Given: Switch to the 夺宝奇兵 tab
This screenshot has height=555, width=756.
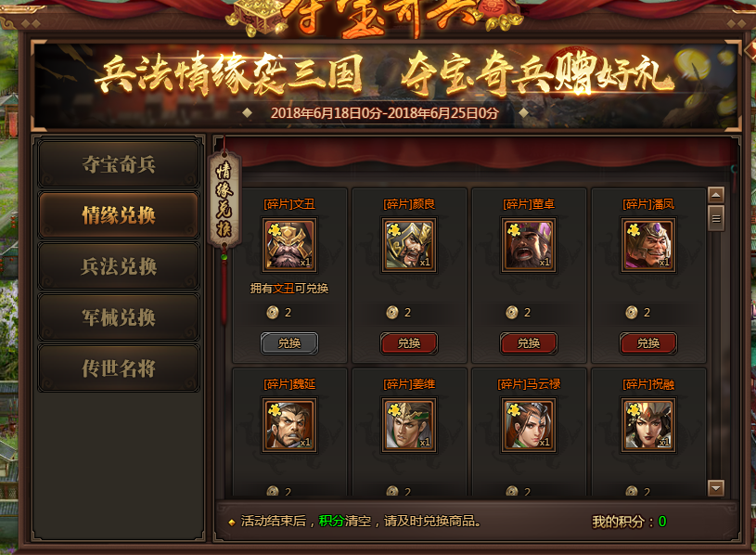Looking at the screenshot, I should 119,164.
